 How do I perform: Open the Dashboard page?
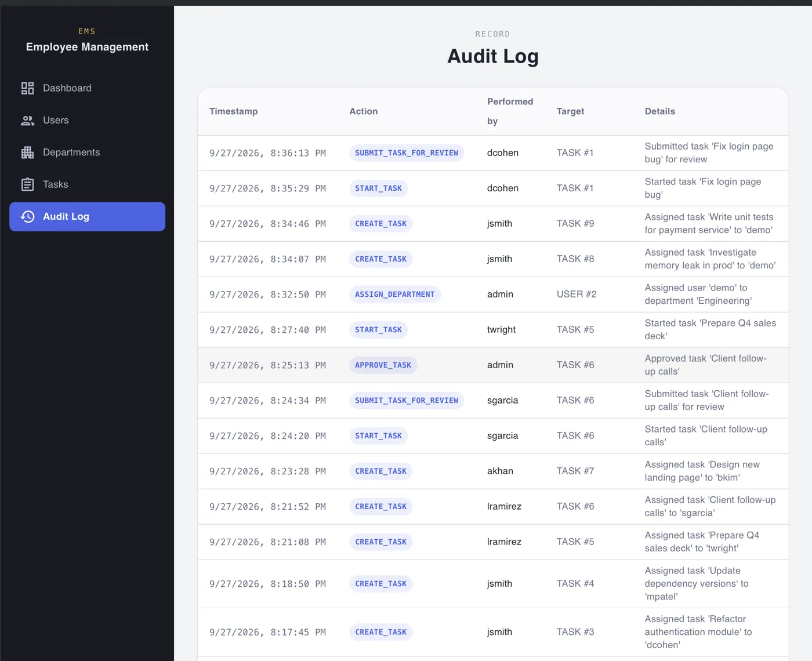87,88
